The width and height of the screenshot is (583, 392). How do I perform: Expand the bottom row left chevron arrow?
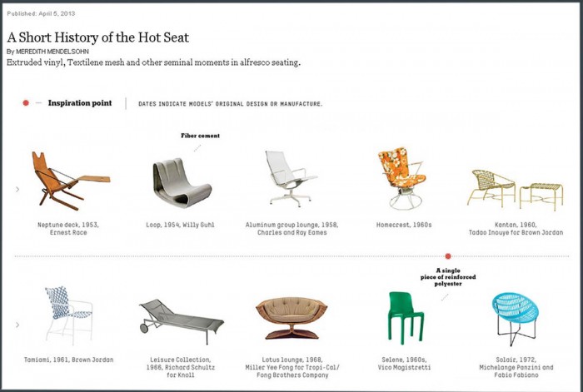pyautogui.click(x=17, y=324)
